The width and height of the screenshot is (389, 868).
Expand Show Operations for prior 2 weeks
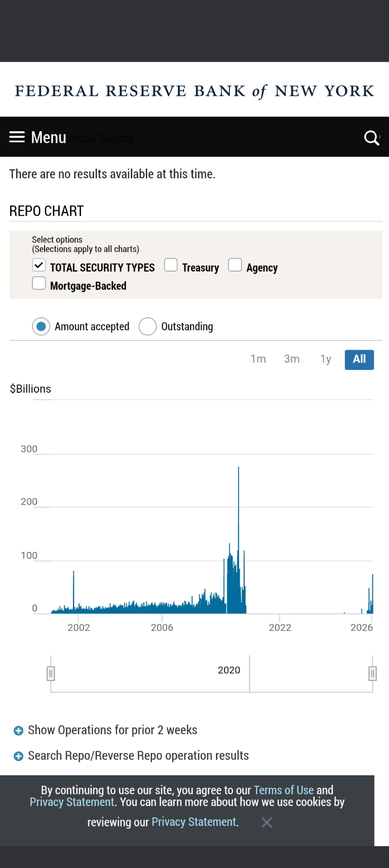(112, 730)
